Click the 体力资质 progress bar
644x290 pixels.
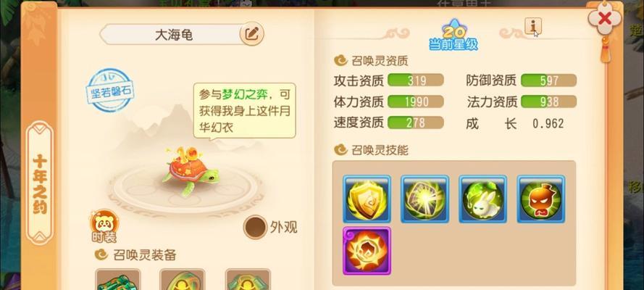pyautogui.click(x=415, y=102)
